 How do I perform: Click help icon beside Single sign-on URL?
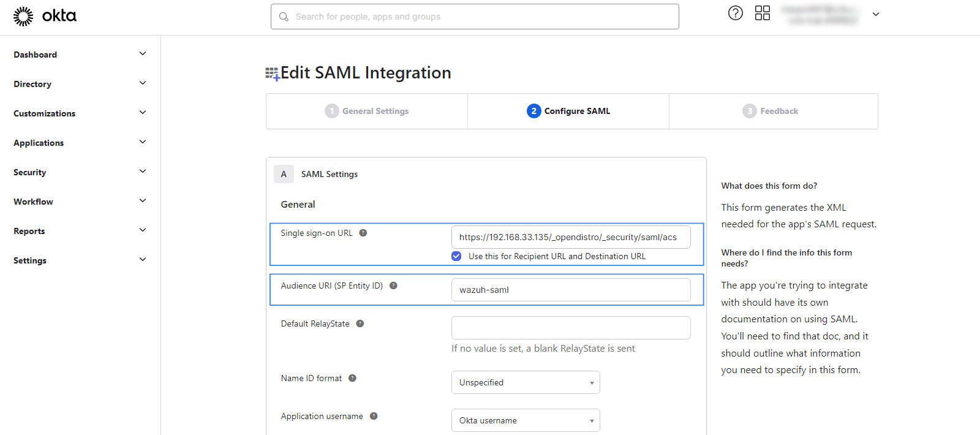[363, 233]
